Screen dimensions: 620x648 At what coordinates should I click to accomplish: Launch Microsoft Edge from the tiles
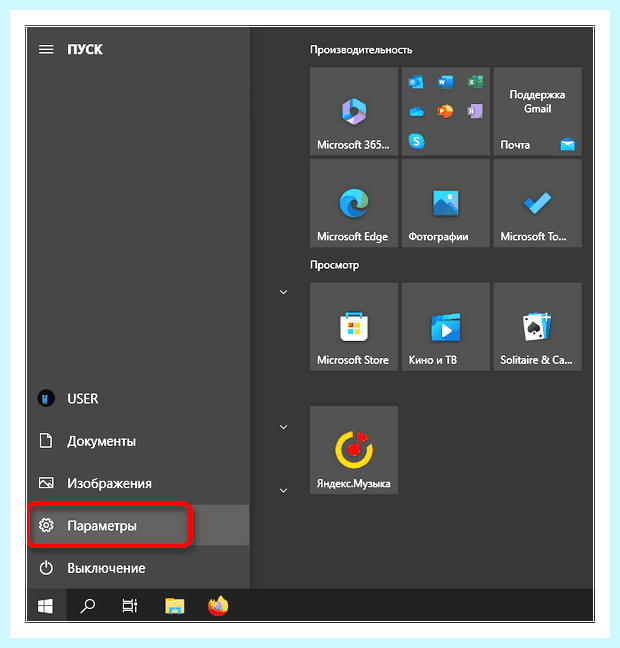click(354, 203)
